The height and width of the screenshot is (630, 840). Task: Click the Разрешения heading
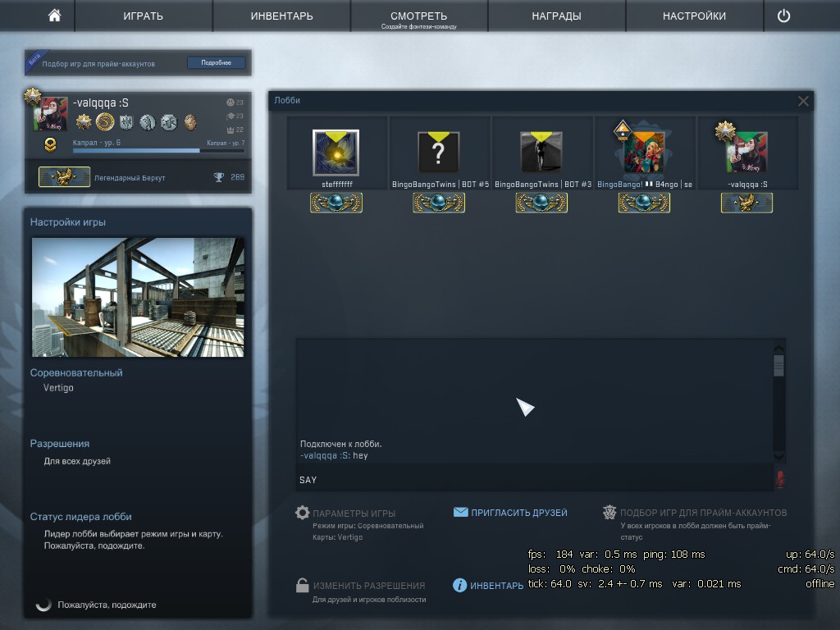(x=59, y=444)
